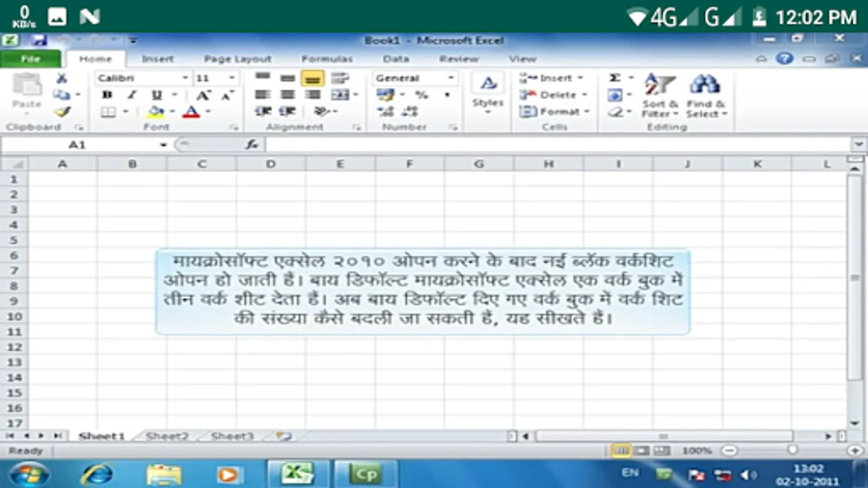The width and height of the screenshot is (868, 488).
Task: Switch to the Formulas tab
Action: pos(327,59)
